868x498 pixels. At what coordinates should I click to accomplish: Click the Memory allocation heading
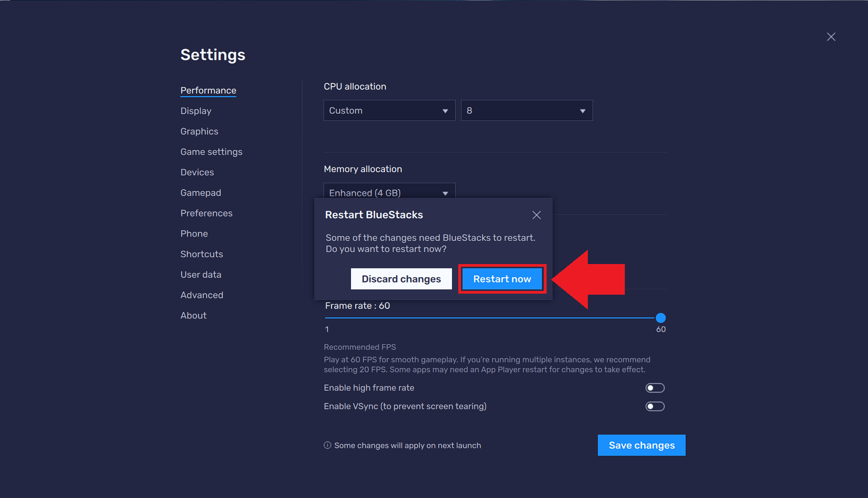click(x=363, y=169)
